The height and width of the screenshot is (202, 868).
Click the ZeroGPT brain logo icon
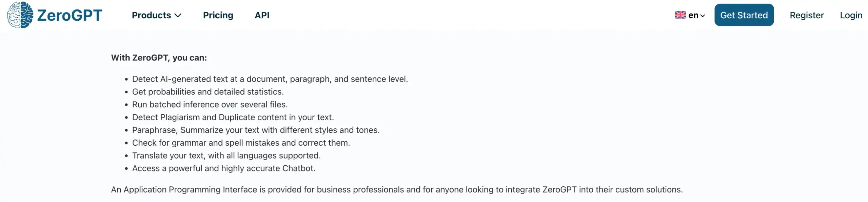pos(20,15)
